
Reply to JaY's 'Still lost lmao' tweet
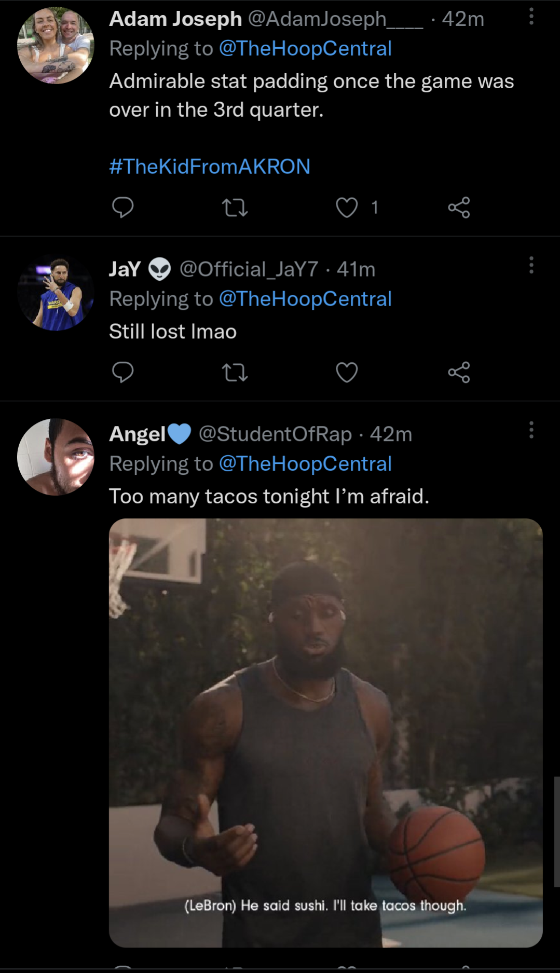click(x=123, y=372)
